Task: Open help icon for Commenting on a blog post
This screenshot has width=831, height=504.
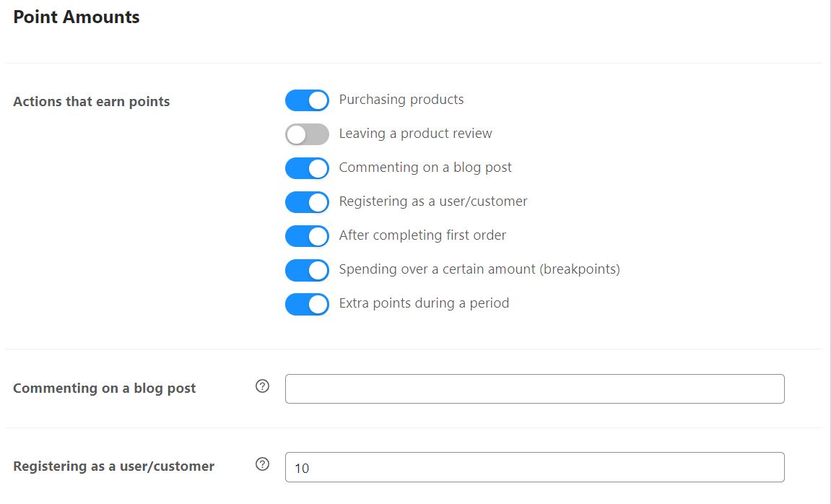Action: [x=263, y=386]
